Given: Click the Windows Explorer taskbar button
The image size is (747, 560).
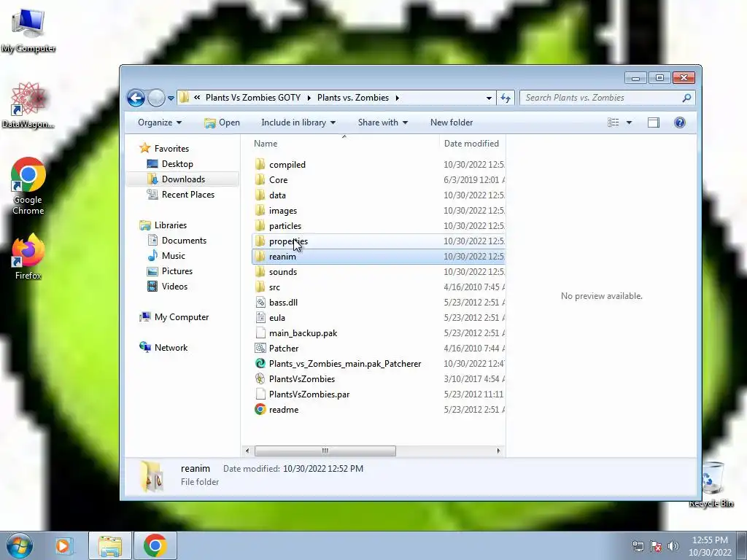Looking at the screenshot, I should click(x=110, y=545).
